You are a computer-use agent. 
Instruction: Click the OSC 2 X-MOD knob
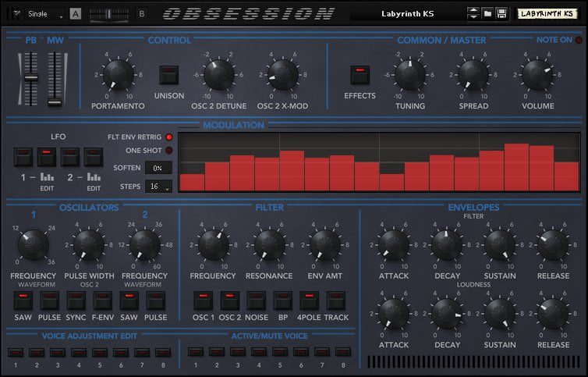283,75
